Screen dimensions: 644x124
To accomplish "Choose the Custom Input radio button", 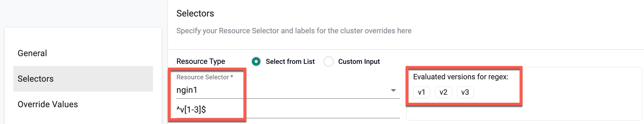I will (x=328, y=62).
